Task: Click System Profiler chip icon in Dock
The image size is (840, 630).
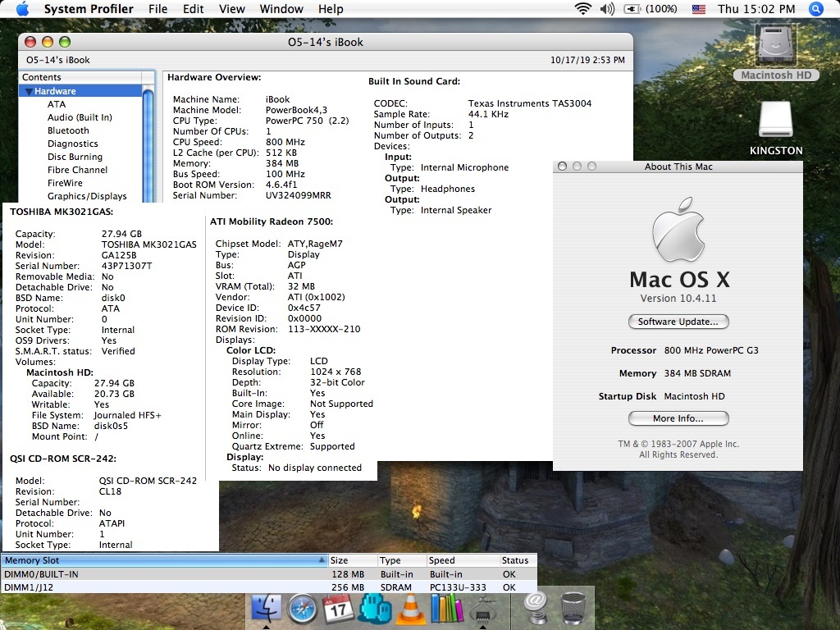Action: 482,609
